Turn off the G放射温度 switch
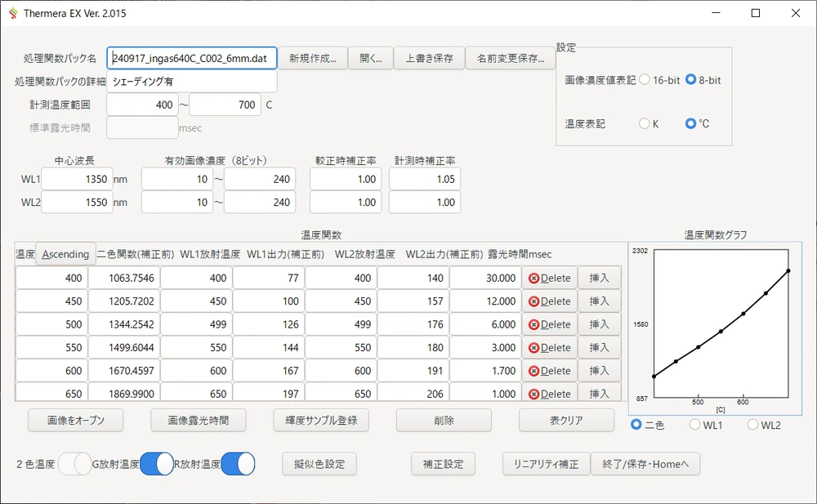817x504 pixels. 157,464
